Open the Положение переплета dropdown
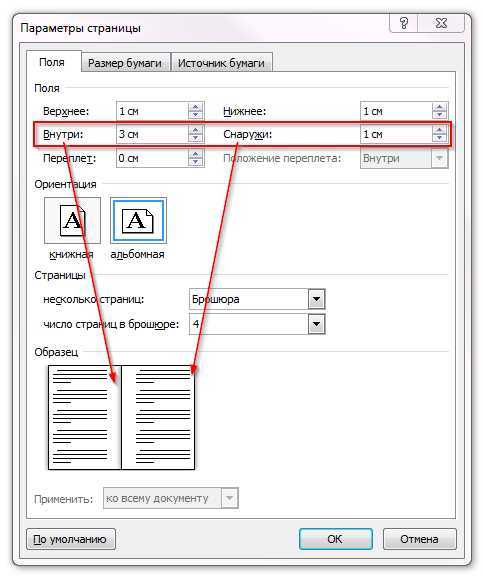 click(x=439, y=158)
